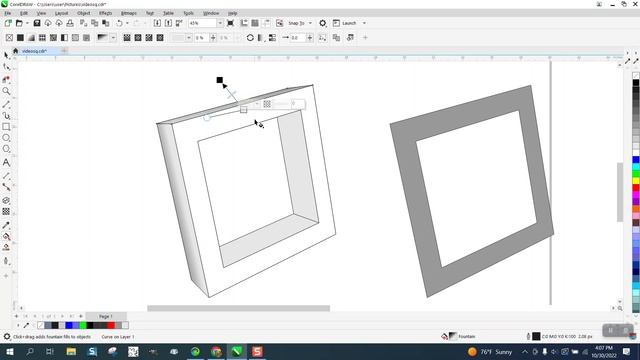Click the horizontal scrollbar thumb
Screen dimensions: 640x360
238,308
